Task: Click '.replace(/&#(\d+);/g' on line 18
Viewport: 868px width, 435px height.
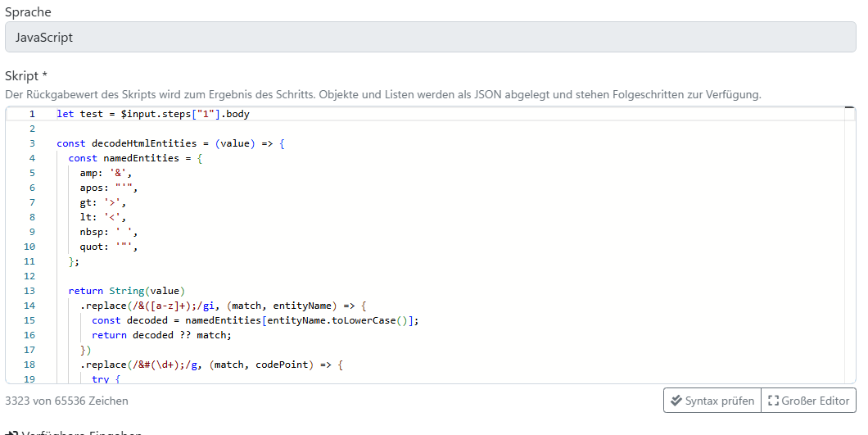Action: coord(141,365)
